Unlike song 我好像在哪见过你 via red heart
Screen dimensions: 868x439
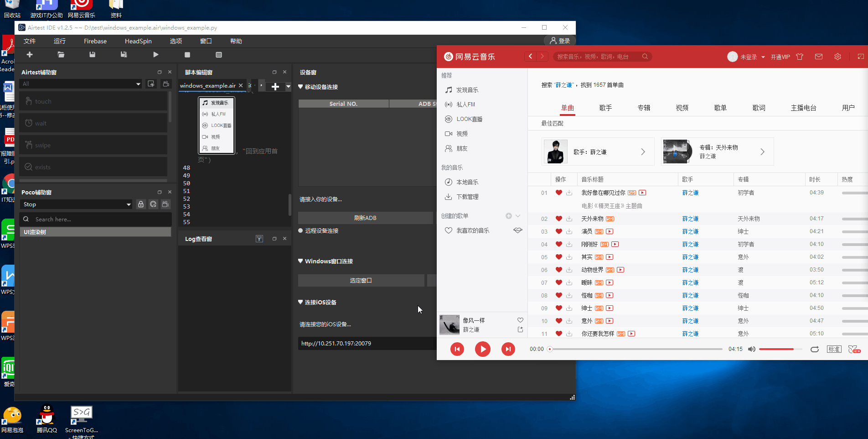pos(558,193)
